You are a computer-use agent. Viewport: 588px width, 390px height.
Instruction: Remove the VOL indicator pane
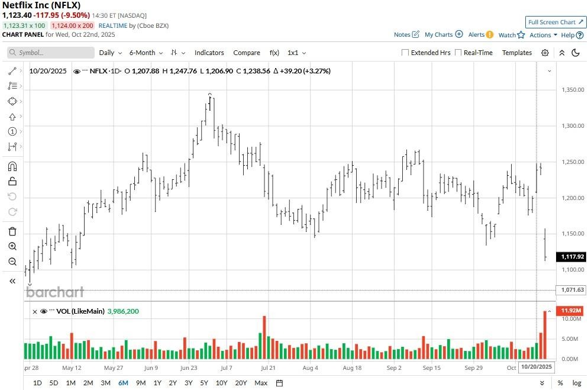click(35, 312)
